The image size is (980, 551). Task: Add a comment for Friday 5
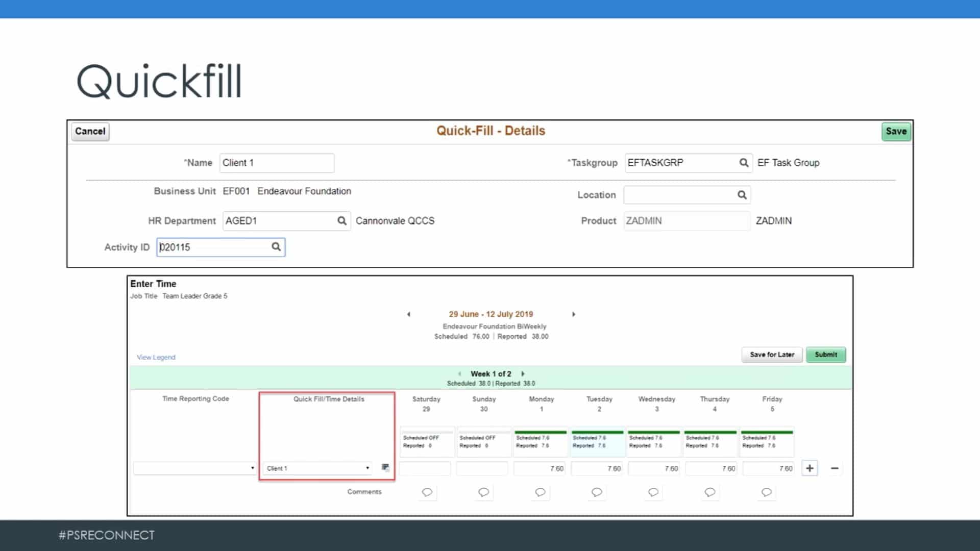tap(766, 492)
